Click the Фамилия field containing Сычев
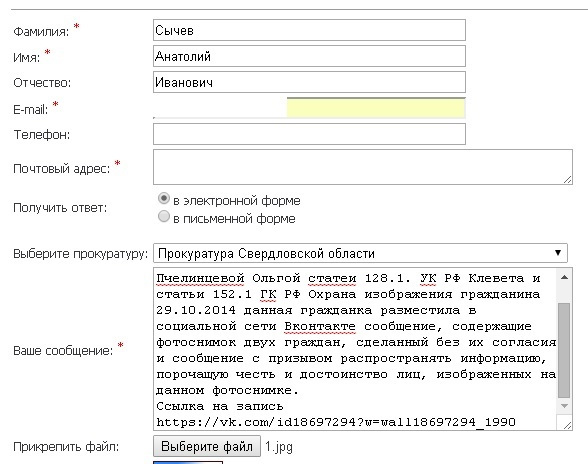 click(309, 30)
